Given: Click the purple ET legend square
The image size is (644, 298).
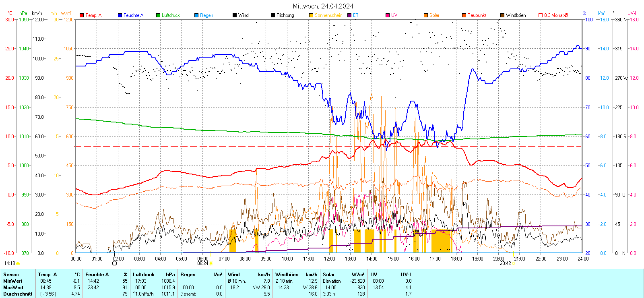Looking at the screenshot, I should click(349, 15).
